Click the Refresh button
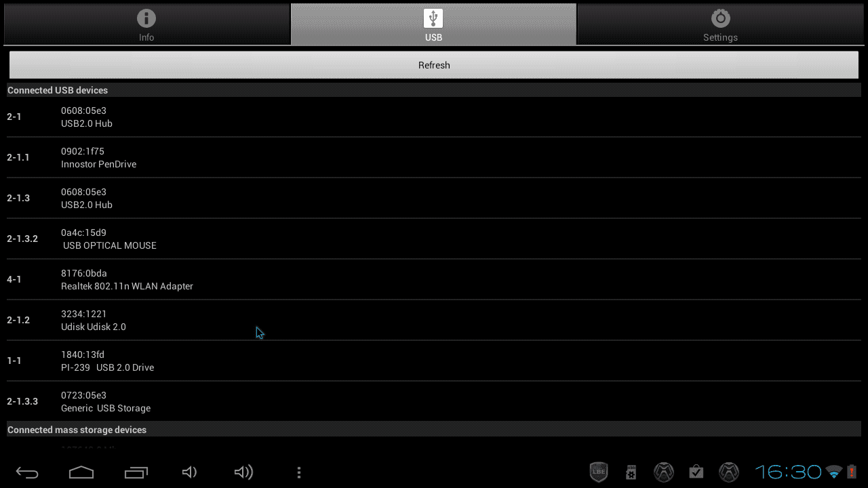 [x=434, y=65]
